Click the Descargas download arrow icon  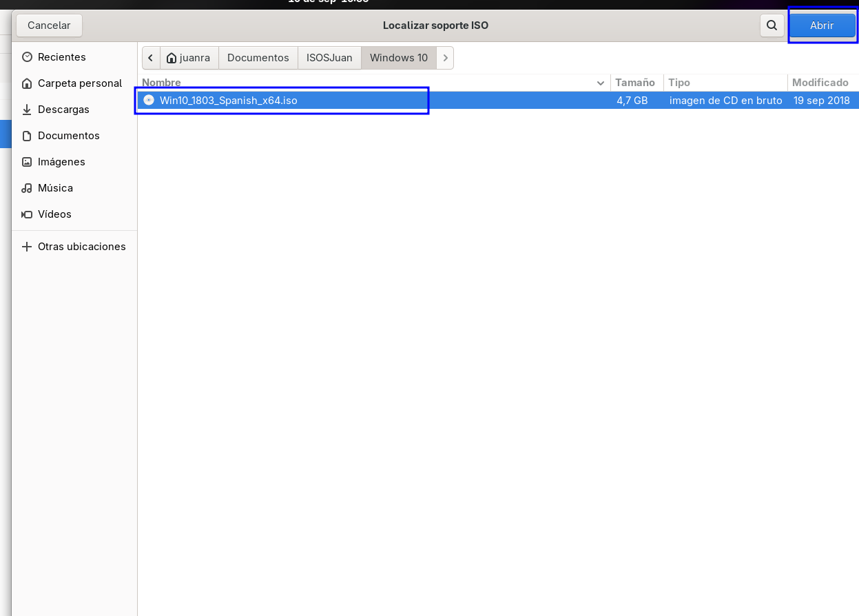coord(27,110)
